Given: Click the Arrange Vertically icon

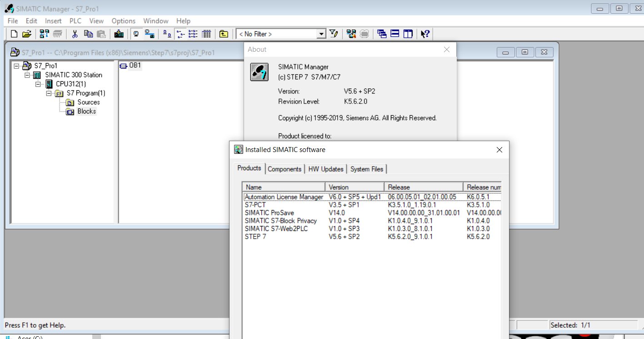Looking at the screenshot, I should coord(408,34).
